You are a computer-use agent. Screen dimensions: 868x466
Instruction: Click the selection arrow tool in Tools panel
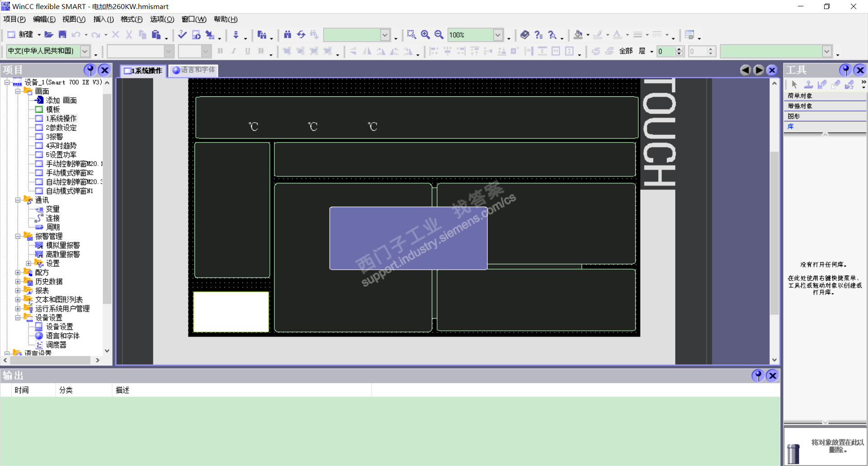pyautogui.click(x=794, y=85)
